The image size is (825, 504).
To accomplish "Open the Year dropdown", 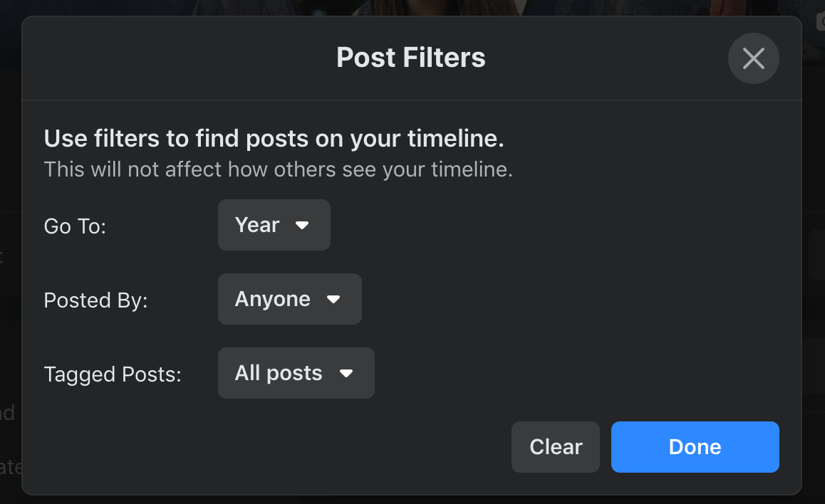I will pyautogui.click(x=274, y=225).
